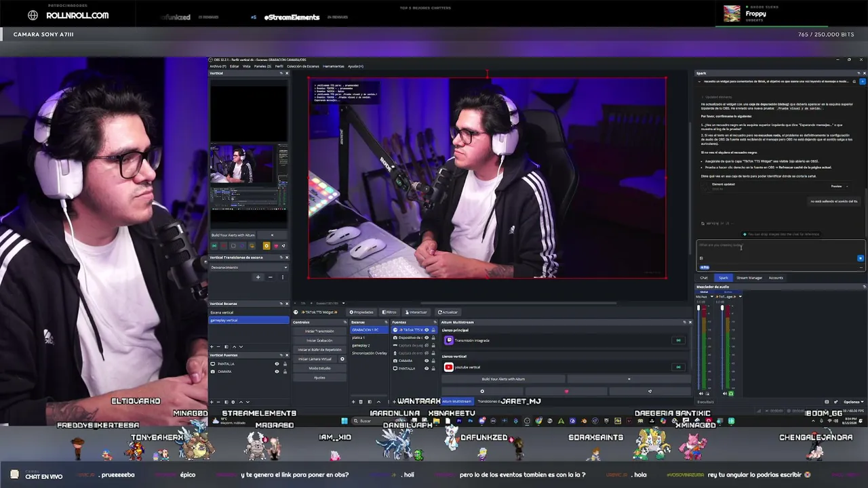Open Colección de Escenas menu
Viewport: 868px width, 488px height.
click(x=302, y=66)
